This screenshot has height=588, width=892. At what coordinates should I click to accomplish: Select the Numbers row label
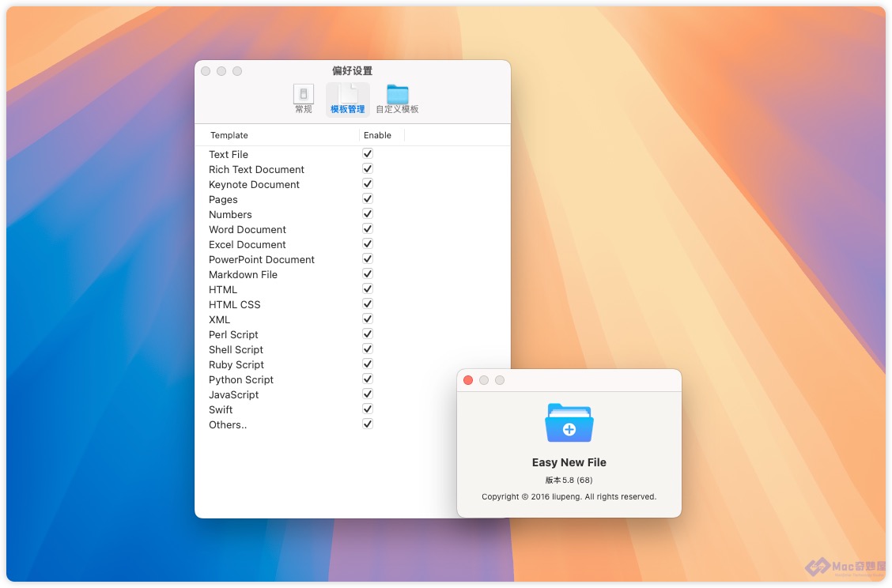230,214
